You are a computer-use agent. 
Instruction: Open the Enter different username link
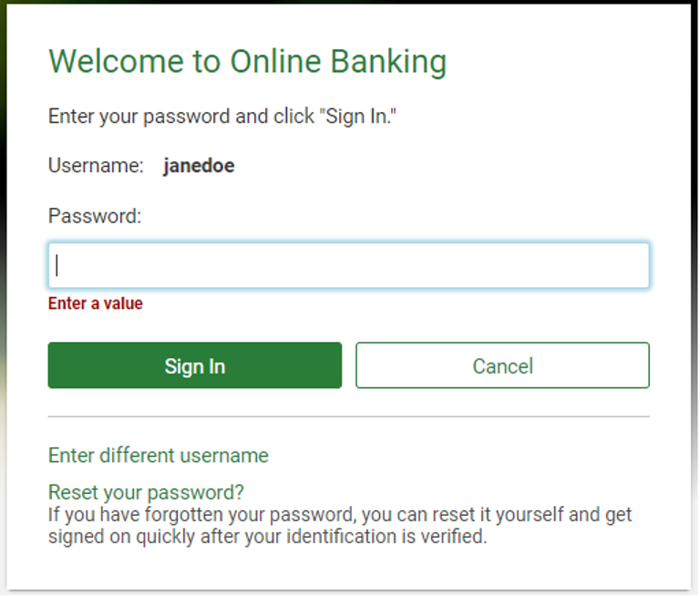click(159, 455)
